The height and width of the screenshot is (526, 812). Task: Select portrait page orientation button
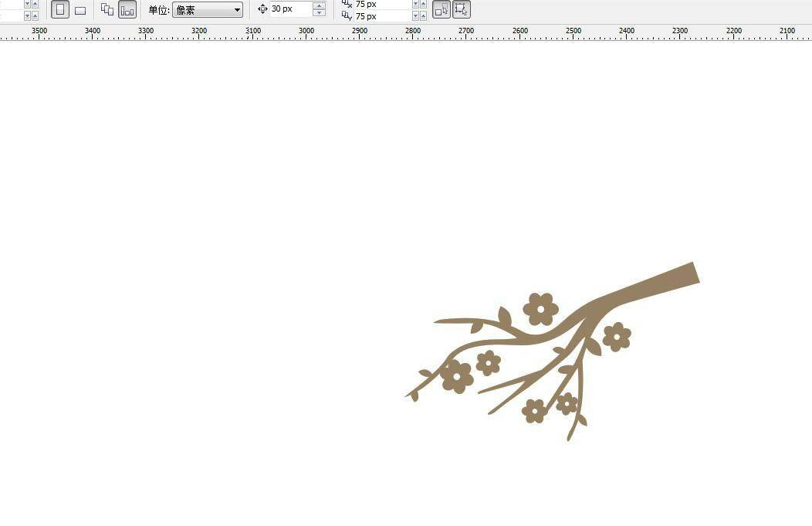(x=60, y=9)
